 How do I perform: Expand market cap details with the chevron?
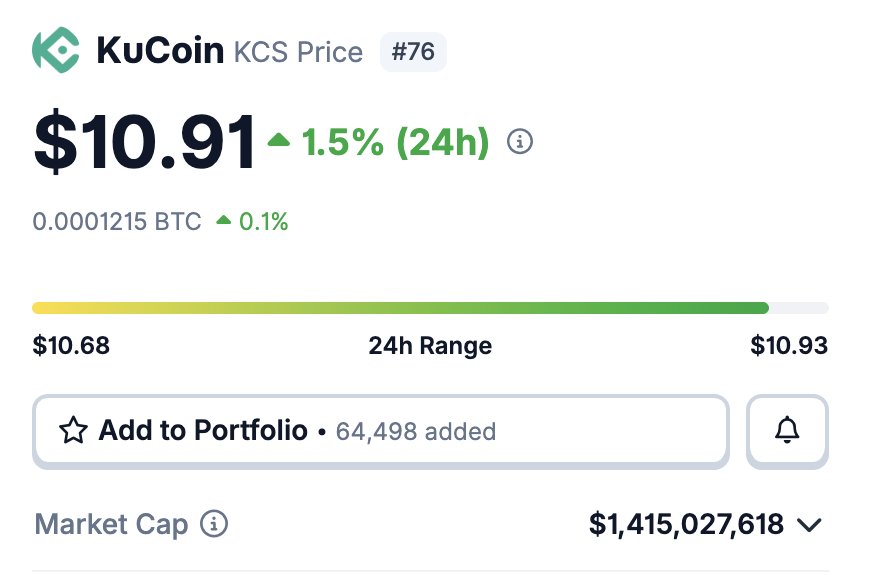[810, 524]
